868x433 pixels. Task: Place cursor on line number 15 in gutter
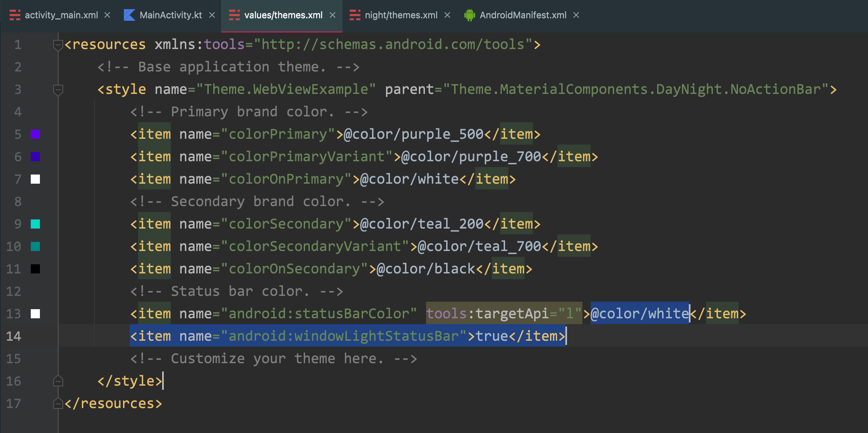click(14, 359)
